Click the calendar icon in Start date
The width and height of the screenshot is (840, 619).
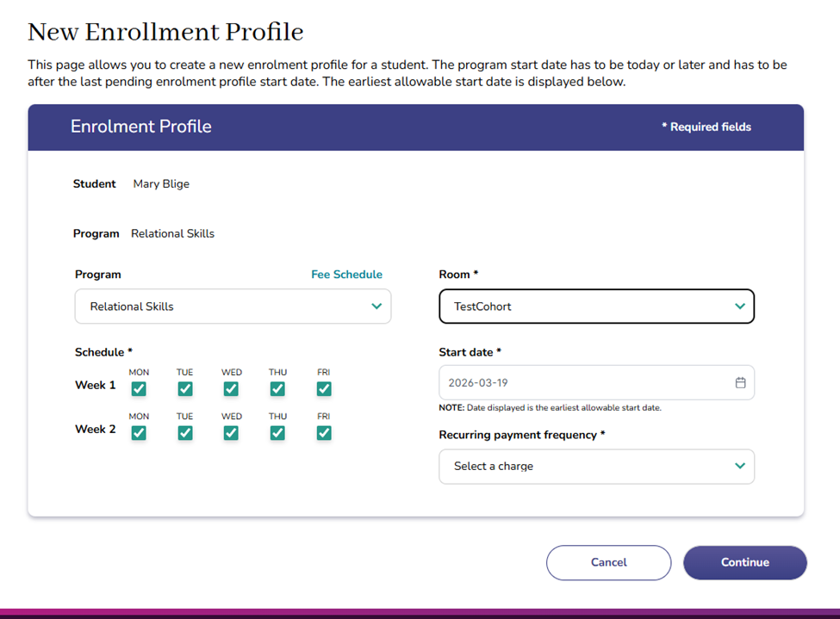[x=740, y=383]
